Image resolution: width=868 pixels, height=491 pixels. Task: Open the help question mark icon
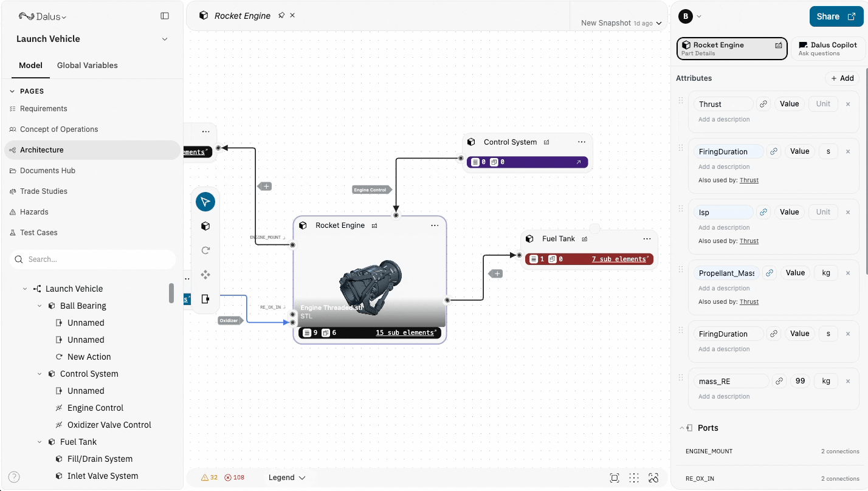(x=14, y=477)
